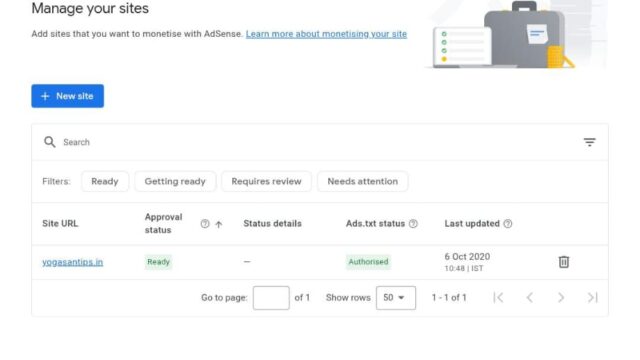Focus the Go to page input
Image resolution: width=640 pixels, height=360 pixels.
click(x=271, y=298)
